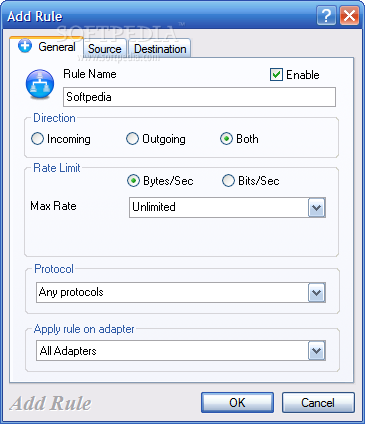Confirm with the OK button

coord(237,402)
